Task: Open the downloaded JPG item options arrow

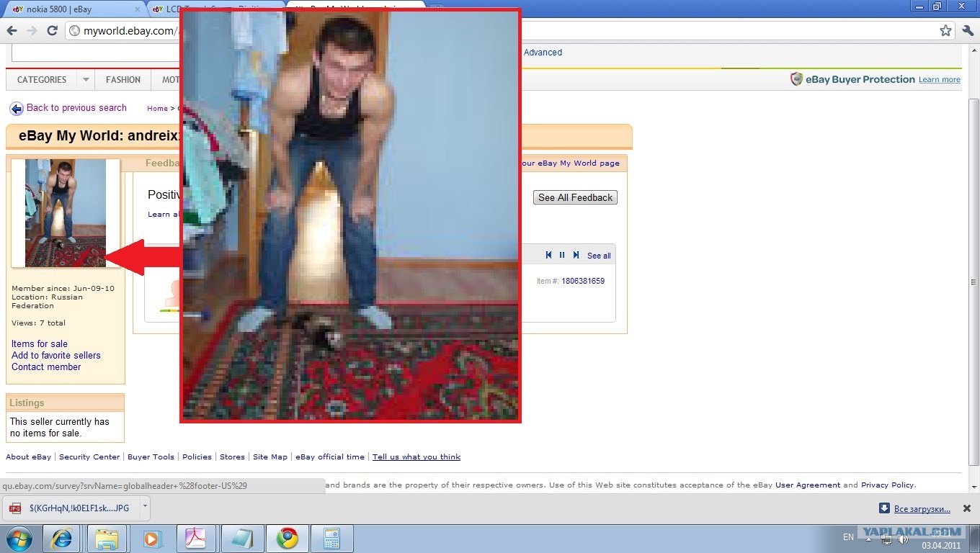Action: (x=144, y=505)
